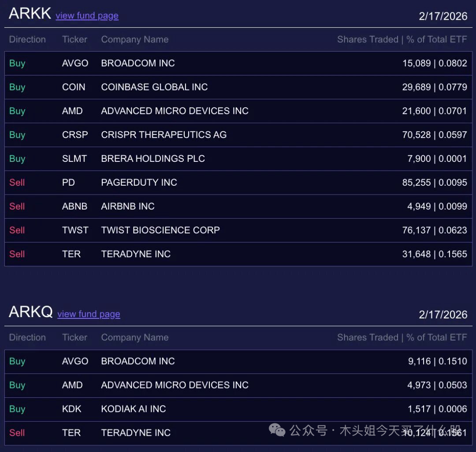Image resolution: width=476 pixels, height=452 pixels.
Task: Click value 15,089 | 0.0802
Action: tap(435, 63)
